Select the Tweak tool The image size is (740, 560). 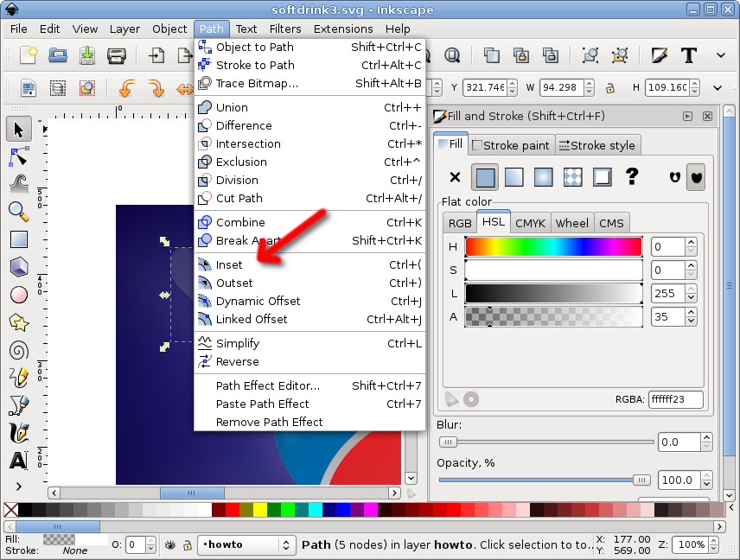click(19, 184)
